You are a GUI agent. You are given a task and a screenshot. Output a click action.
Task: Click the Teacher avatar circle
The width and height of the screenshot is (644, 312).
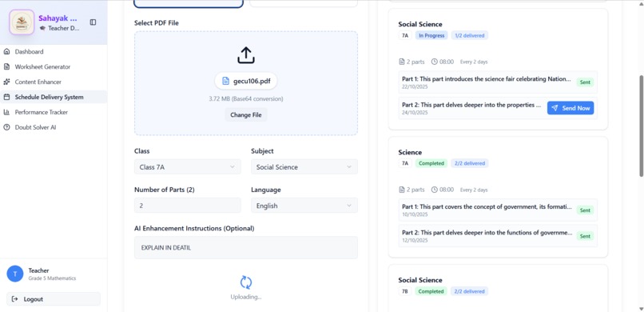15,274
